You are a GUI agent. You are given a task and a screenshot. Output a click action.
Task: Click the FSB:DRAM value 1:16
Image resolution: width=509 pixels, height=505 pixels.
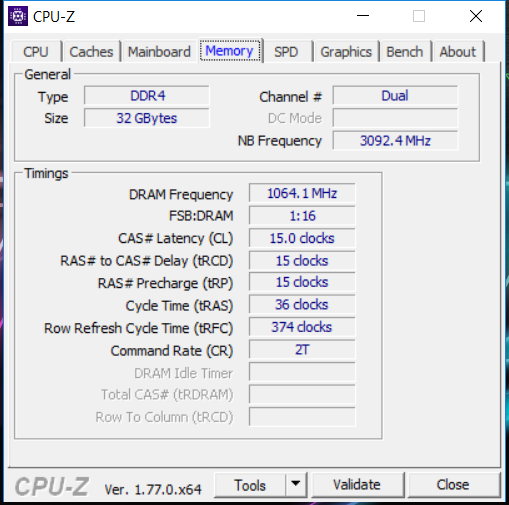click(x=302, y=216)
